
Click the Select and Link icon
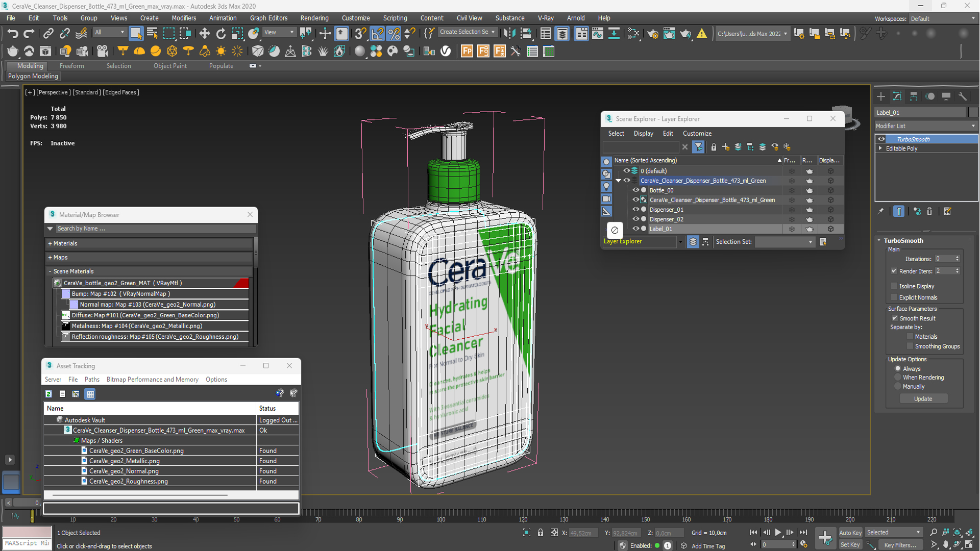click(48, 34)
